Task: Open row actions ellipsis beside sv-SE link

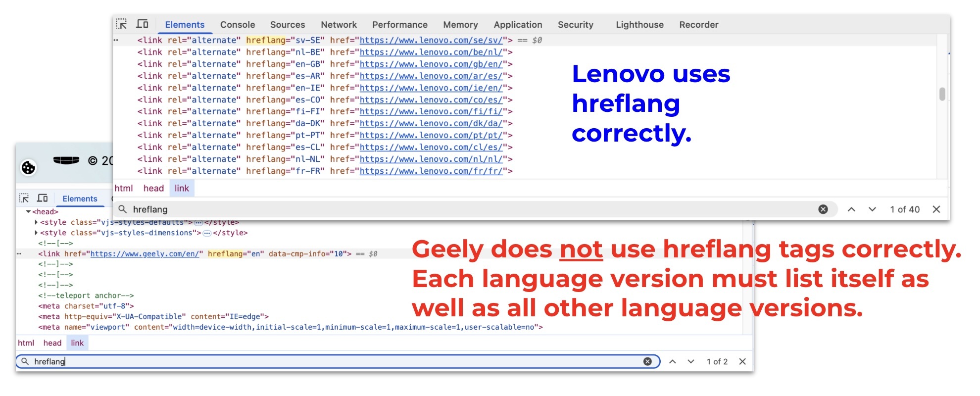Action: click(x=116, y=40)
